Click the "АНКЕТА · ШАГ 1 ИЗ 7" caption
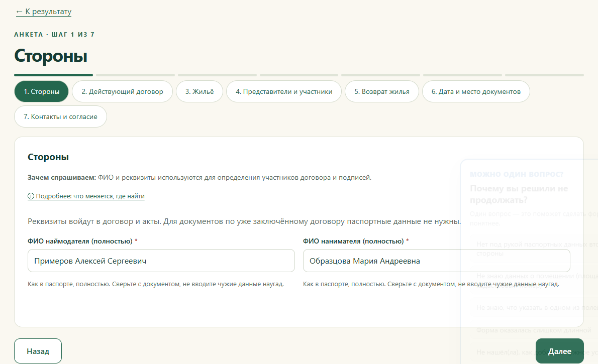 tap(54, 35)
